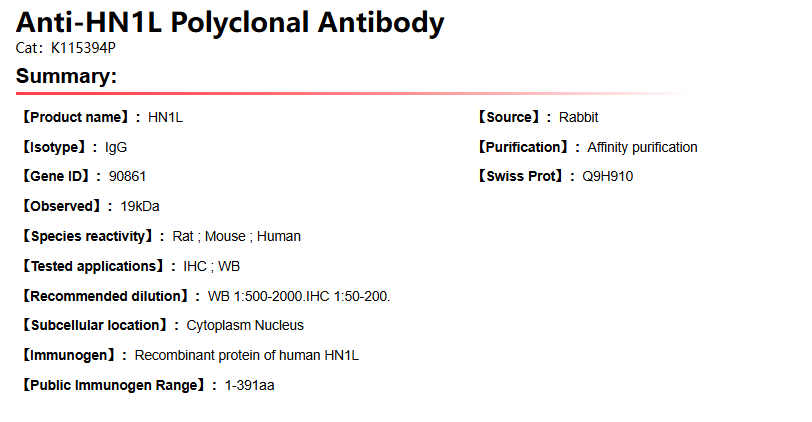The width and height of the screenshot is (812, 422).
Task: Click the Cytoplasm Nucleus location text
Action: [x=245, y=325]
